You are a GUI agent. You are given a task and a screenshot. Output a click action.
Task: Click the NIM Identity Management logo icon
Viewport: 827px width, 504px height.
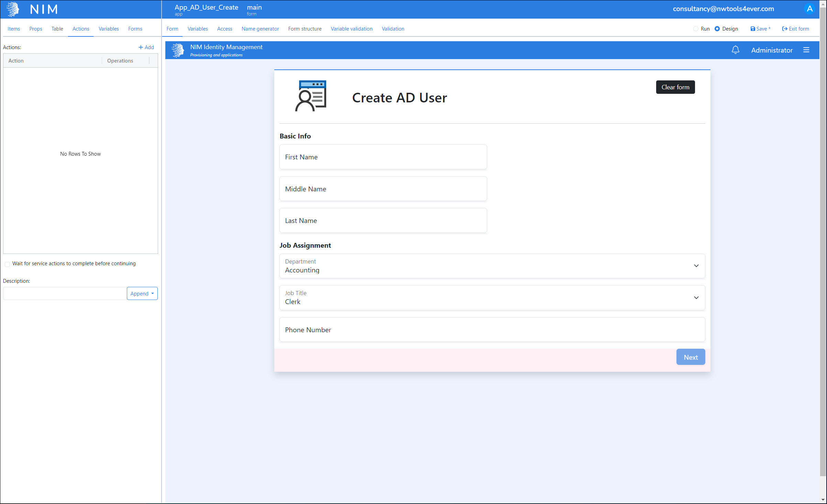tap(178, 50)
